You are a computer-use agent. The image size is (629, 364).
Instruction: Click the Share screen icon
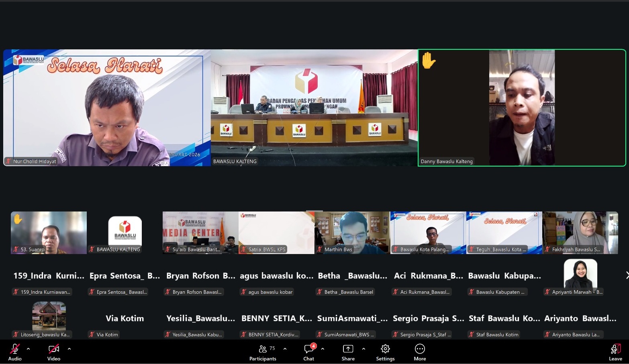tap(348, 349)
